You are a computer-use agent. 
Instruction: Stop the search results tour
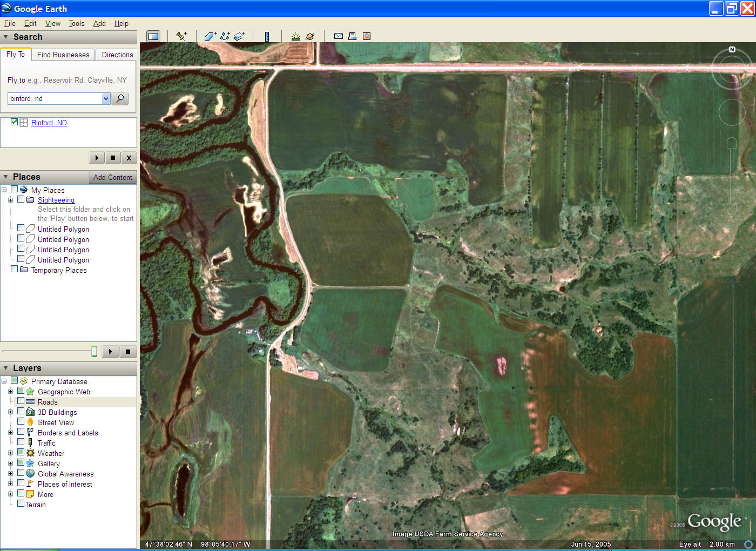pos(113,158)
